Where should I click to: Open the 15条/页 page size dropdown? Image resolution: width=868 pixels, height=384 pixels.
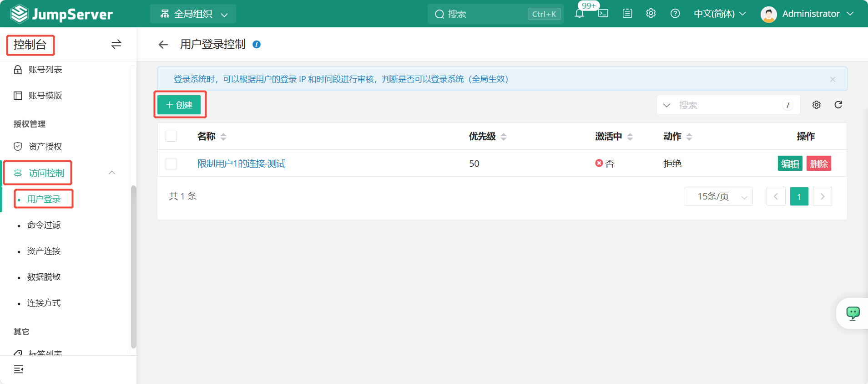(x=718, y=196)
